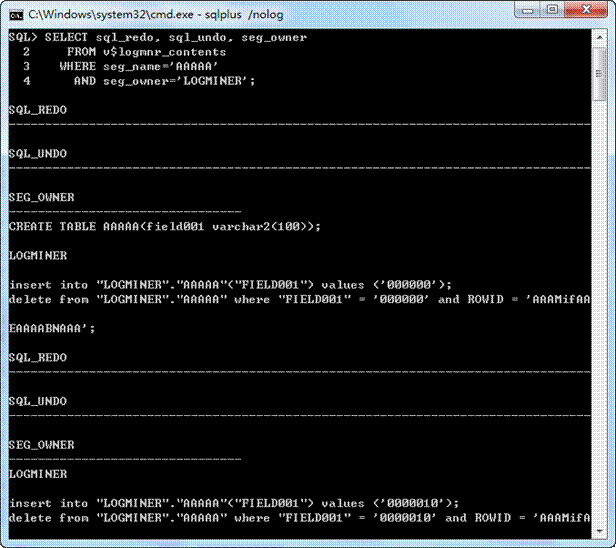
Task: Click the LOGMINER value under second SEG_OWNER
Action: pyautogui.click(x=38, y=474)
